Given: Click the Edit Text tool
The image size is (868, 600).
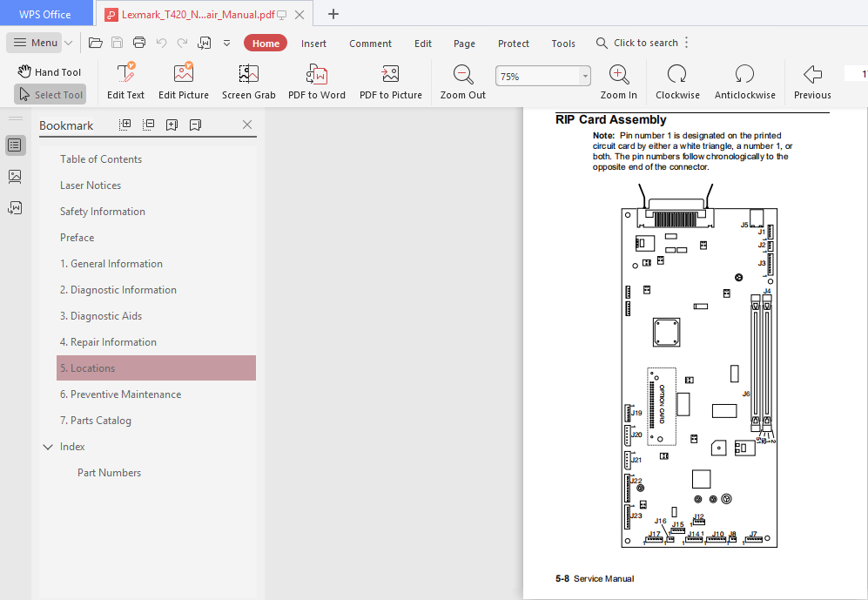Looking at the screenshot, I should (x=125, y=81).
